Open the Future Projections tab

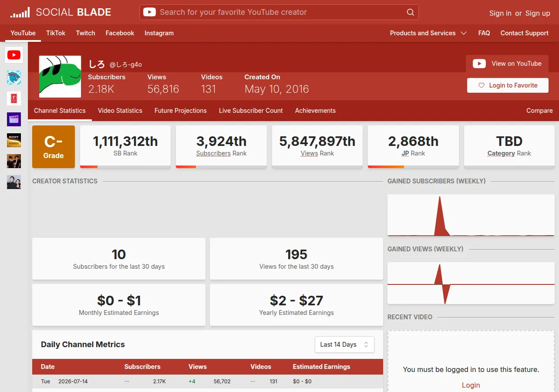click(181, 111)
